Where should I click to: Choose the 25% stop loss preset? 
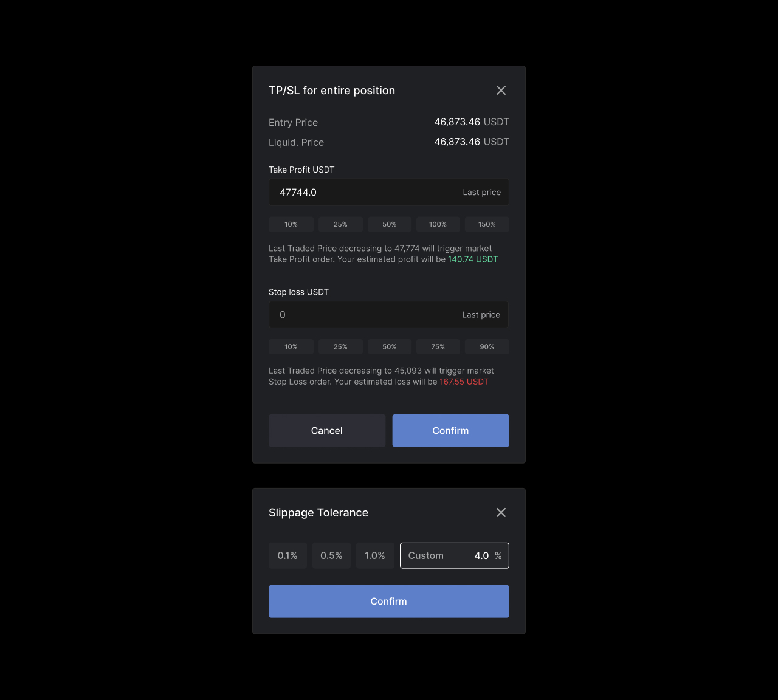[340, 346]
